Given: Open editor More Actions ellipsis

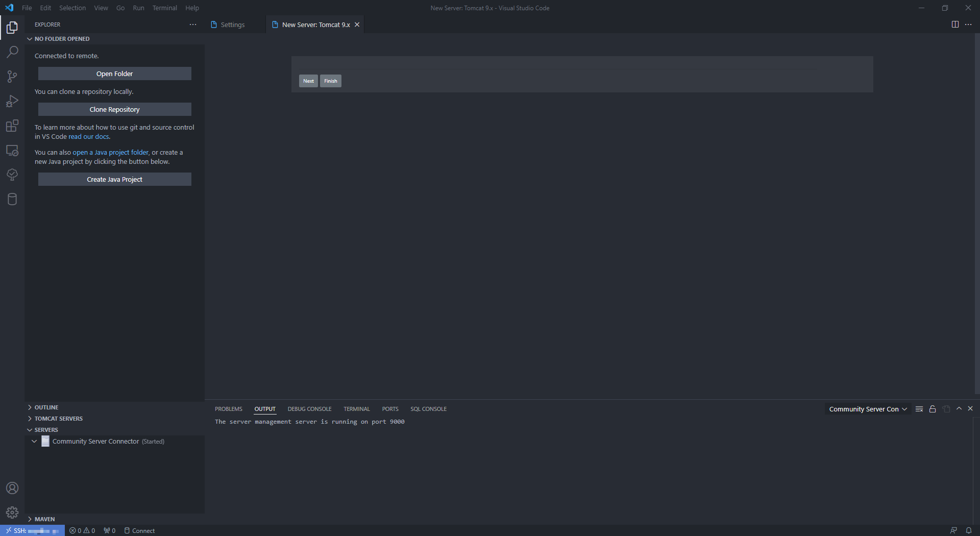Looking at the screenshot, I should pos(968,25).
